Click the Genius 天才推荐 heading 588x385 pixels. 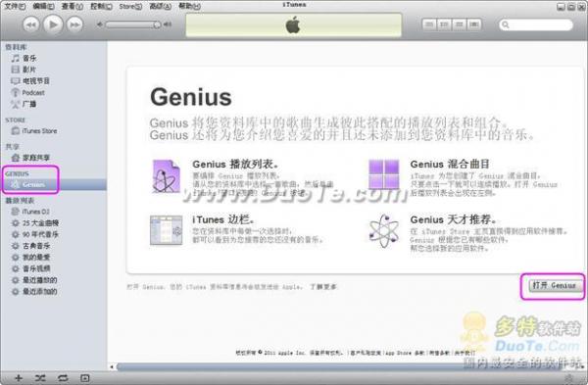[453, 219]
